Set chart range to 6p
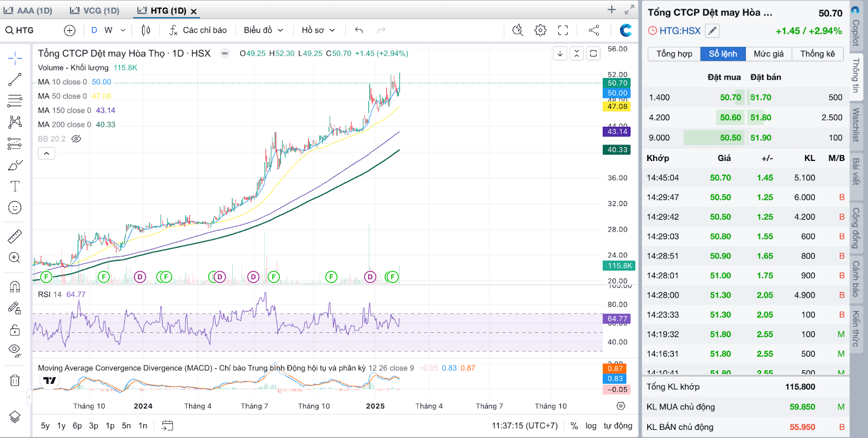Screen dimensions: 868x438 point(77,426)
